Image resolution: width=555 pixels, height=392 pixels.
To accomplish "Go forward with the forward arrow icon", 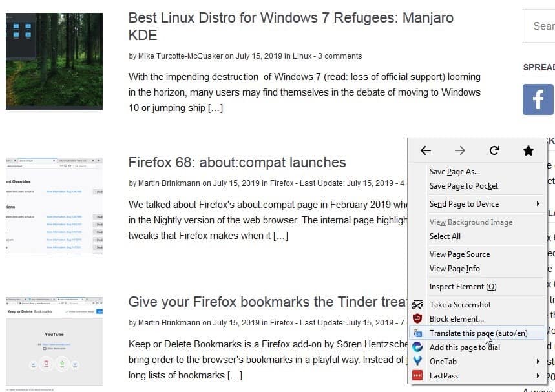I will coord(459,150).
